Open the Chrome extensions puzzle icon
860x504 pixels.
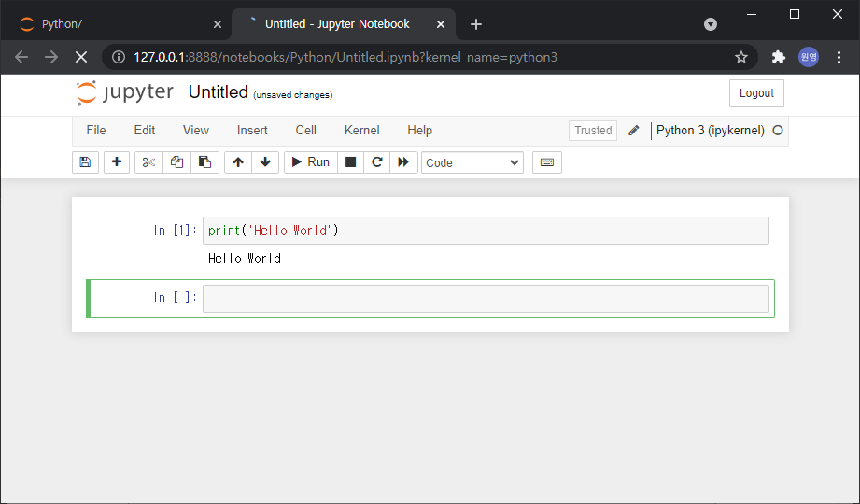point(778,57)
